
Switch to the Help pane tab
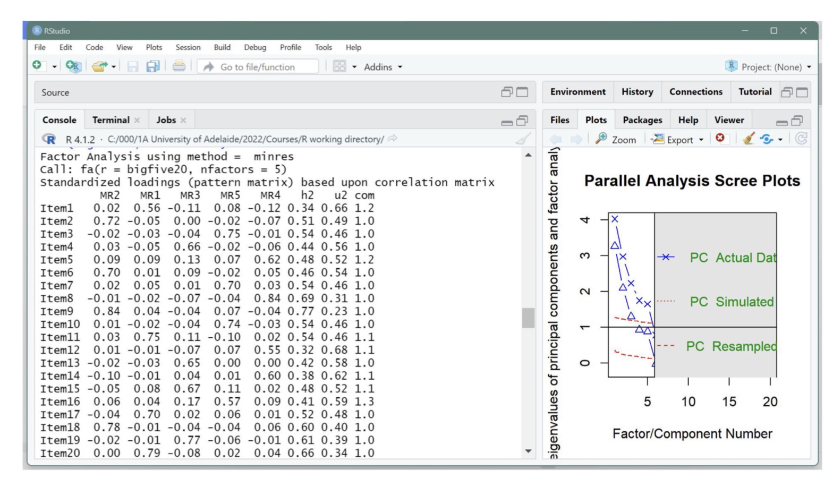click(688, 120)
